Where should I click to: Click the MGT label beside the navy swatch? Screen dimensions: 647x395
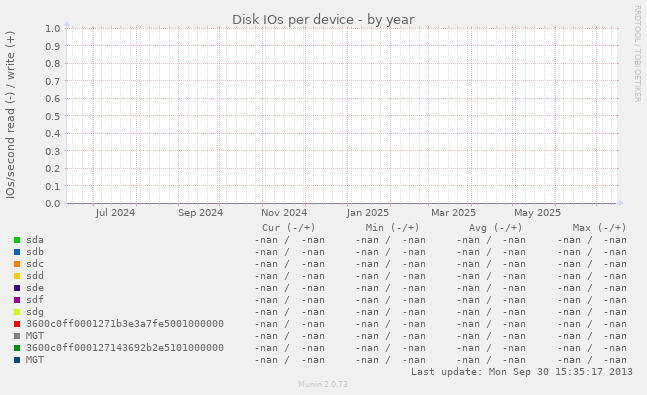click(x=35, y=360)
